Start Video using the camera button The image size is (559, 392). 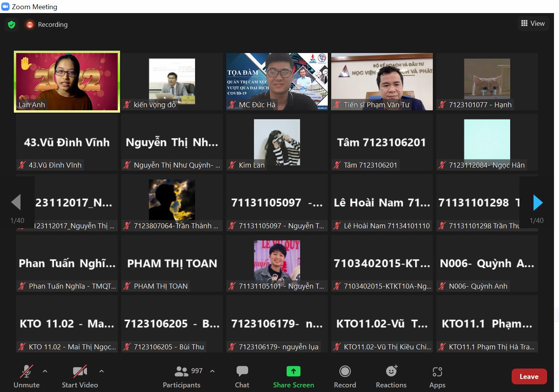click(x=80, y=377)
